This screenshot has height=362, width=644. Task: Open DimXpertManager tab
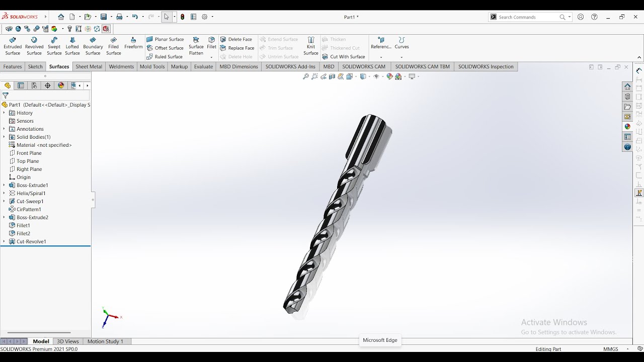click(x=48, y=85)
